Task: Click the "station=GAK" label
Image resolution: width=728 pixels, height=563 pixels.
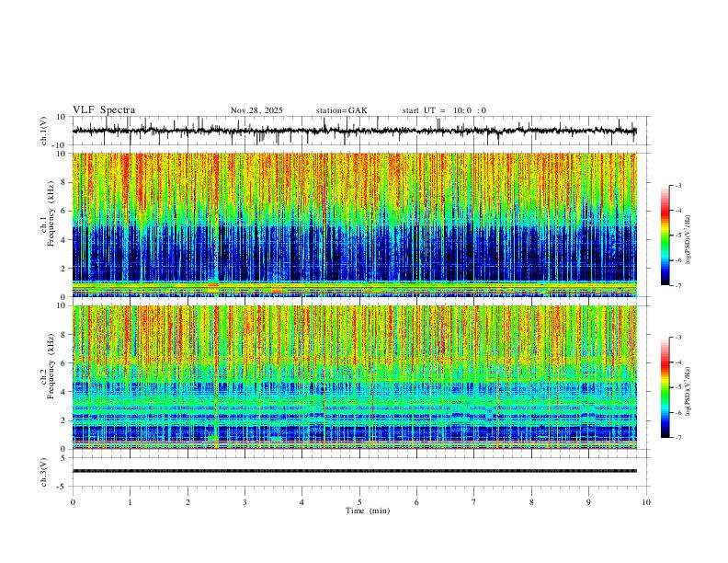Action: 341,110
